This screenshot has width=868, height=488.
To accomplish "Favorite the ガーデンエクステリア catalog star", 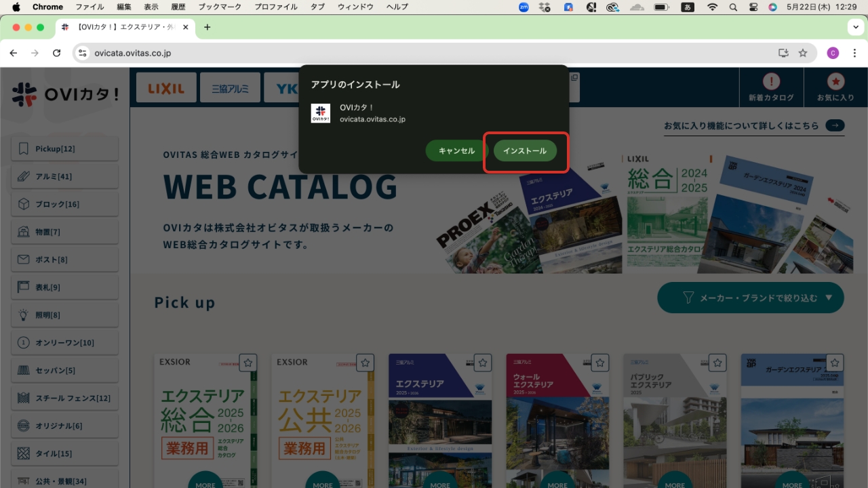I will pos(835,363).
